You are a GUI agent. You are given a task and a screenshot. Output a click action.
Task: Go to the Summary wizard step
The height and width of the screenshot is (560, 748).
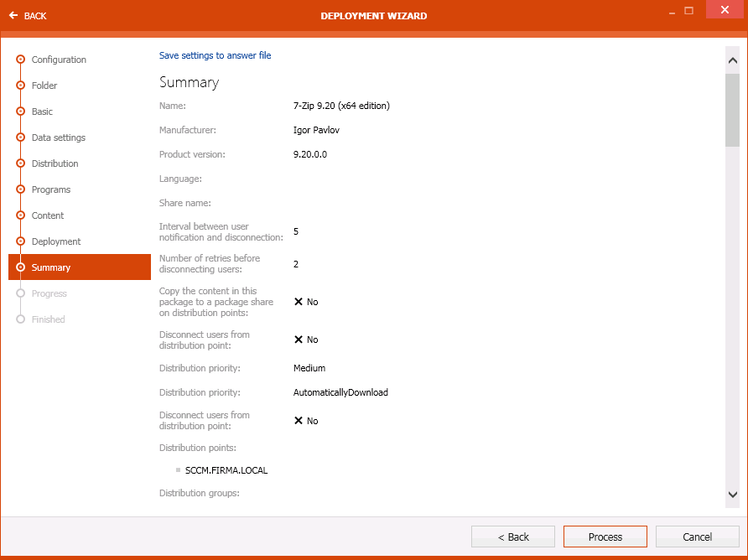51,267
